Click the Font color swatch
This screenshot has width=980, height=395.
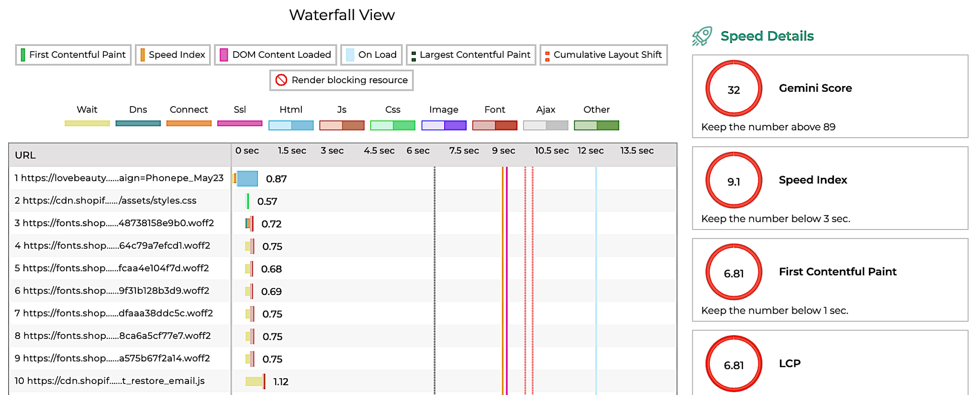(495, 125)
